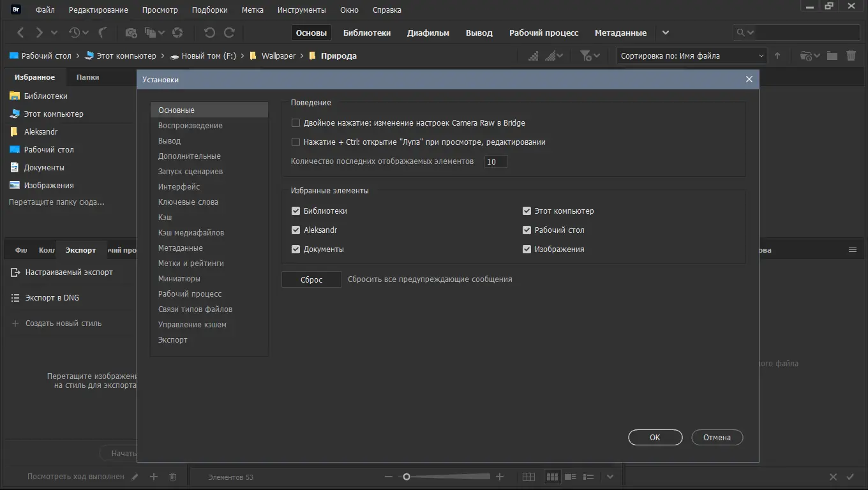Switch to details view icon in the bottom bar
Screen dimensions: 868x490
point(571,477)
